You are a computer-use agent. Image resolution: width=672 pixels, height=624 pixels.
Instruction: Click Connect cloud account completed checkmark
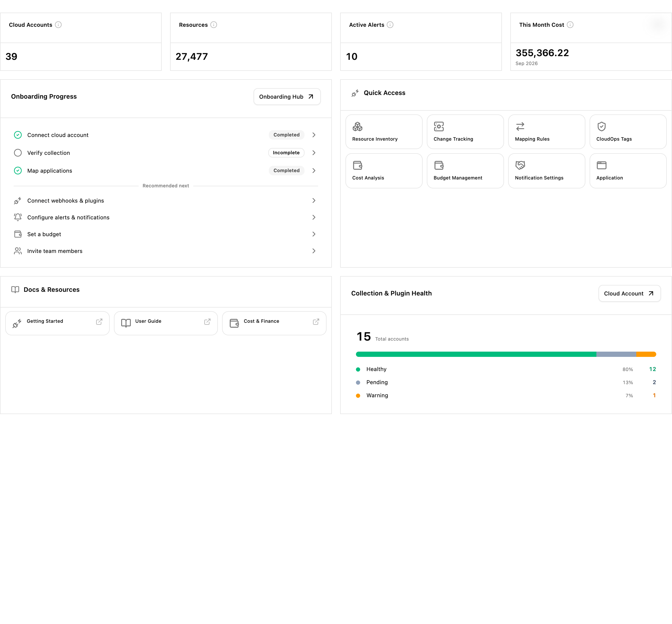click(18, 135)
